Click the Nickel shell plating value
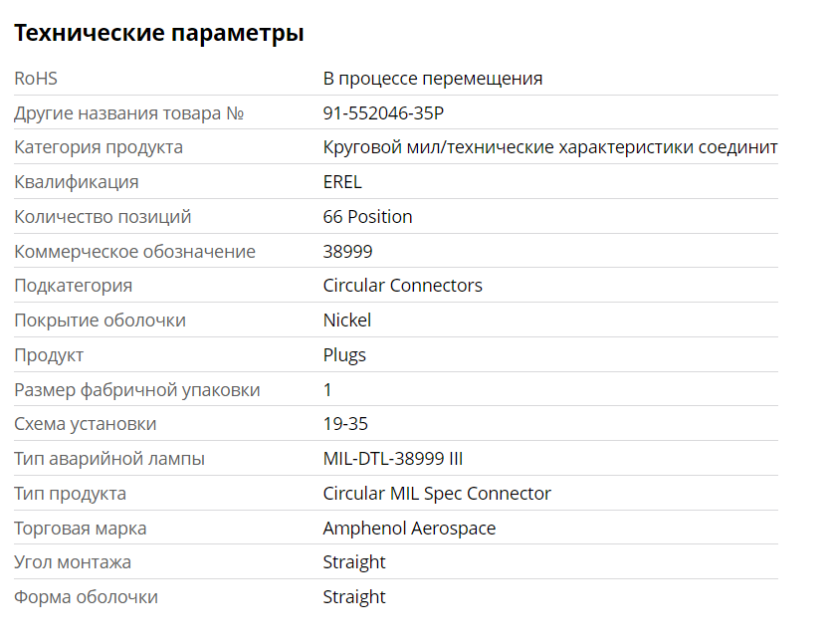 pos(347,321)
